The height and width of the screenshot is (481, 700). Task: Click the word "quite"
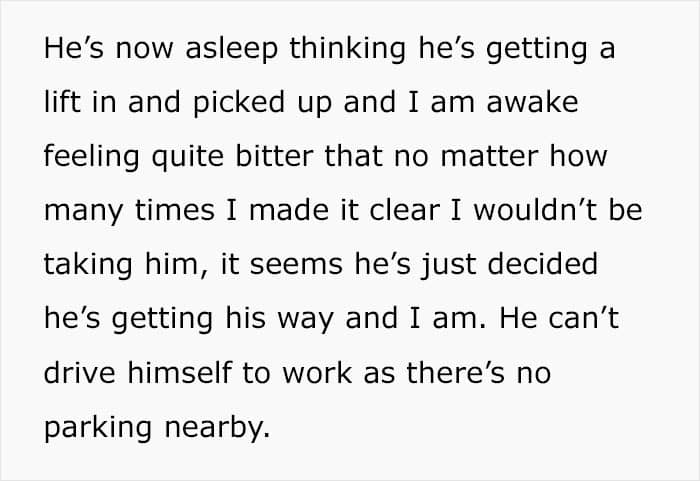tap(188, 158)
